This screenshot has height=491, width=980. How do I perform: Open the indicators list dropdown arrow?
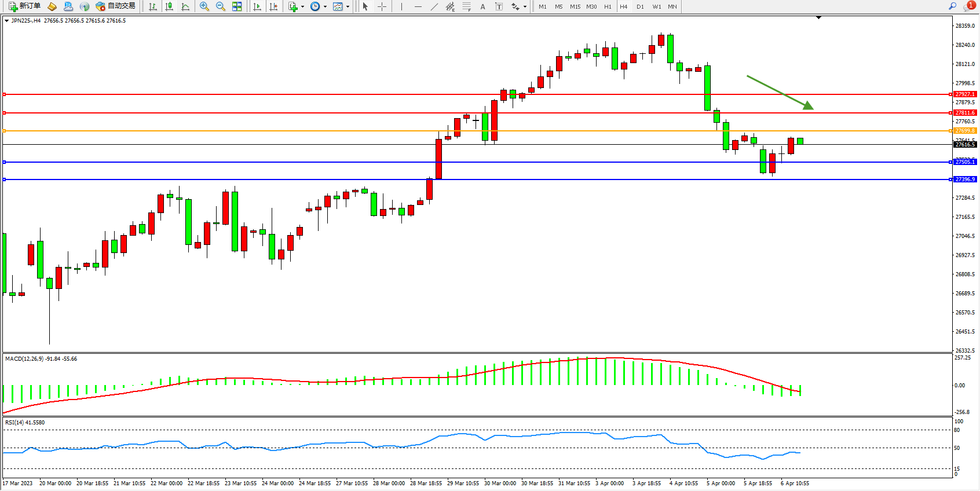tap(302, 7)
